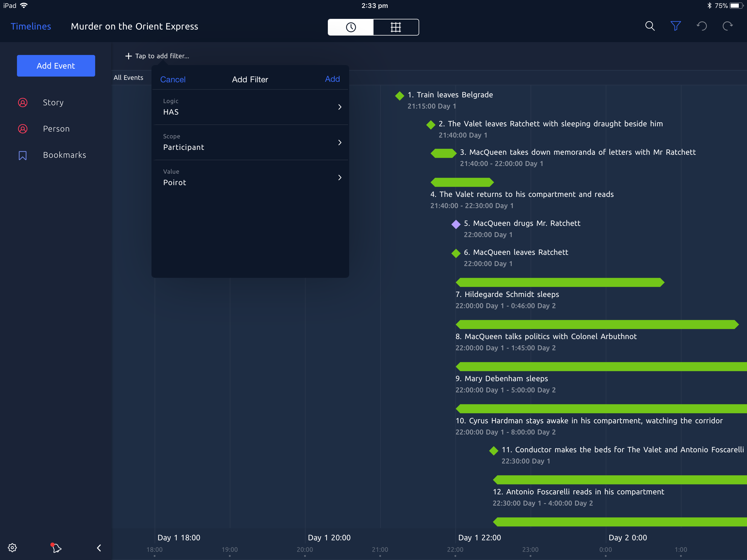The height and width of the screenshot is (560, 747).
Task: Go back to Timelines
Action: click(x=31, y=26)
